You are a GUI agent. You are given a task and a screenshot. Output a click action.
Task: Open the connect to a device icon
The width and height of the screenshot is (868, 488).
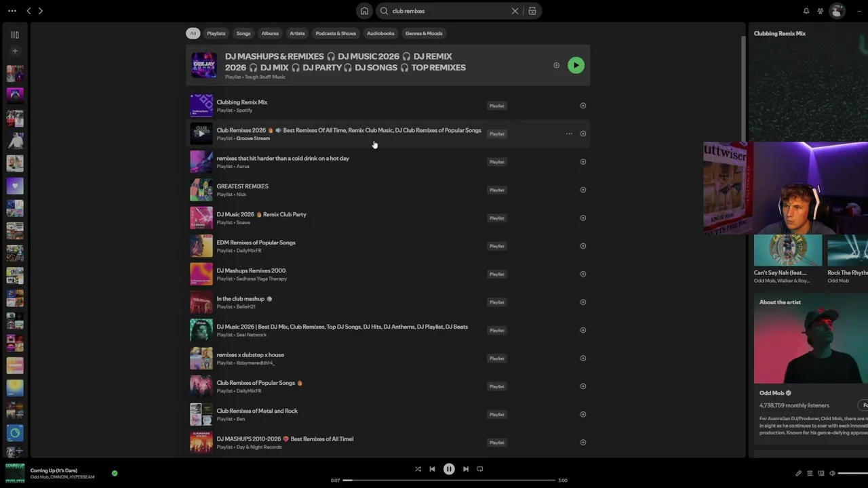[x=821, y=473]
